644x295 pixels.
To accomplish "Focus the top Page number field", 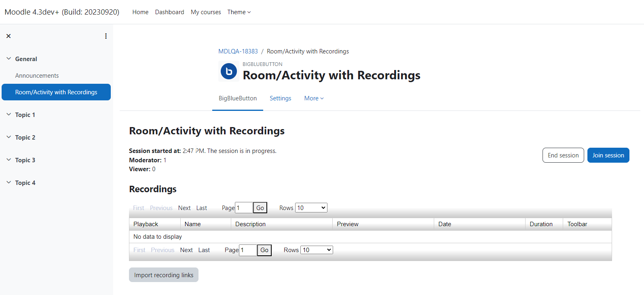I will pyautogui.click(x=244, y=208).
